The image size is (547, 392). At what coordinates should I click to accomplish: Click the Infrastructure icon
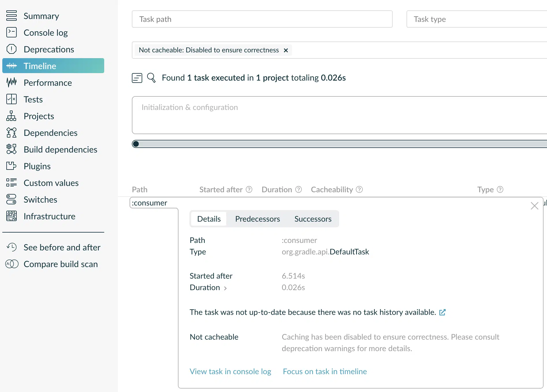12,216
